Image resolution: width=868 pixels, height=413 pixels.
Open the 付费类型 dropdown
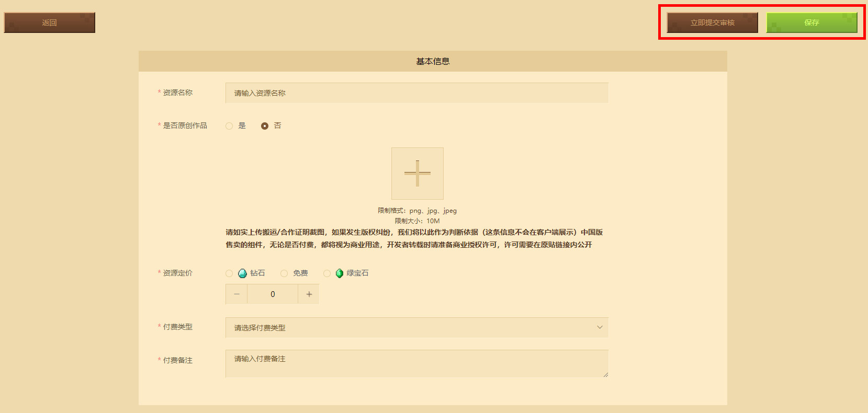click(x=417, y=327)
